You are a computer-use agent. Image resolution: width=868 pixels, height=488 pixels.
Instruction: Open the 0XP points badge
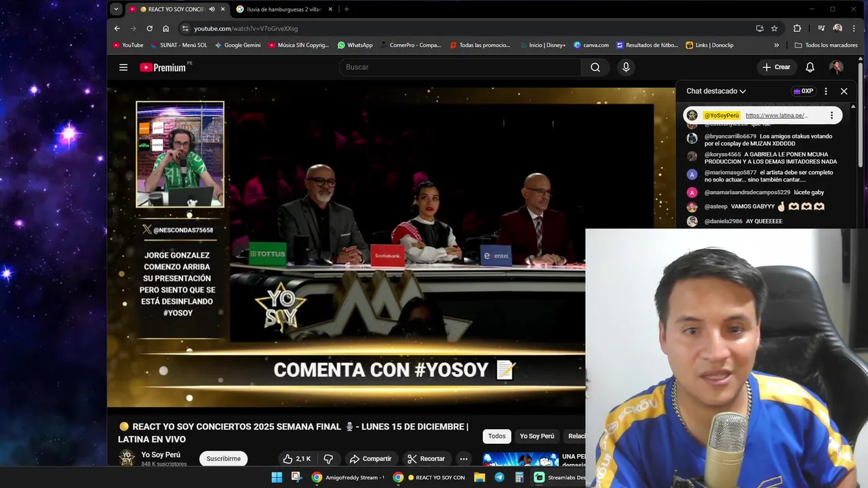[x=803, y=91]
